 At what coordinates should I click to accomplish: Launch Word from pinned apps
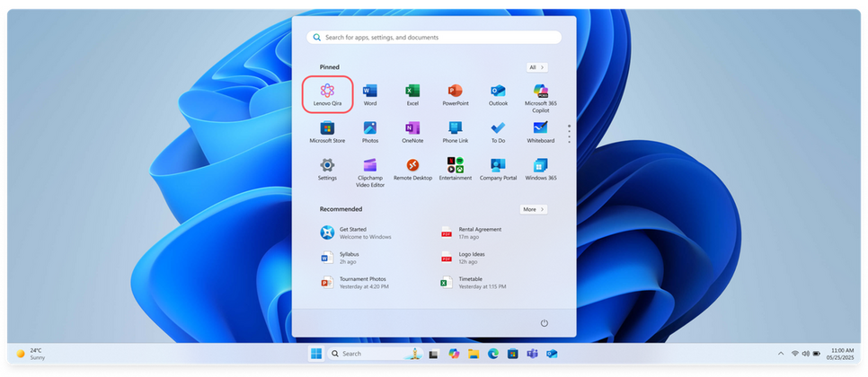coord(370,94)
